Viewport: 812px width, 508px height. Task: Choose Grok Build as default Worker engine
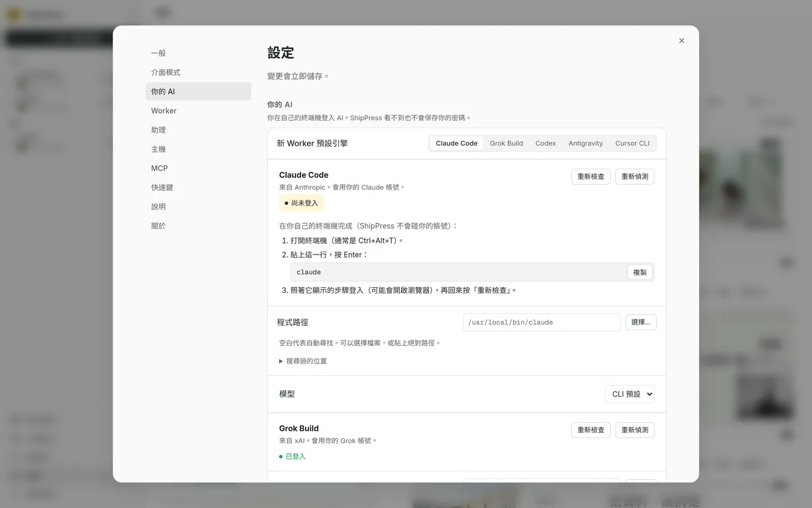pos(506,143)
